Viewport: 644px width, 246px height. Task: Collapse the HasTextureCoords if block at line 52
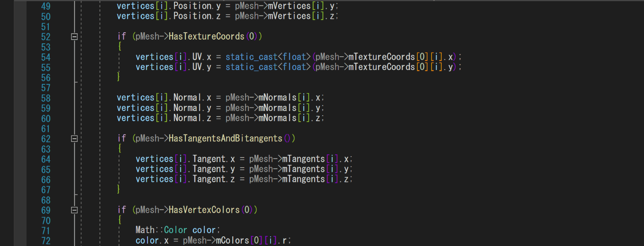pos(75,36)
